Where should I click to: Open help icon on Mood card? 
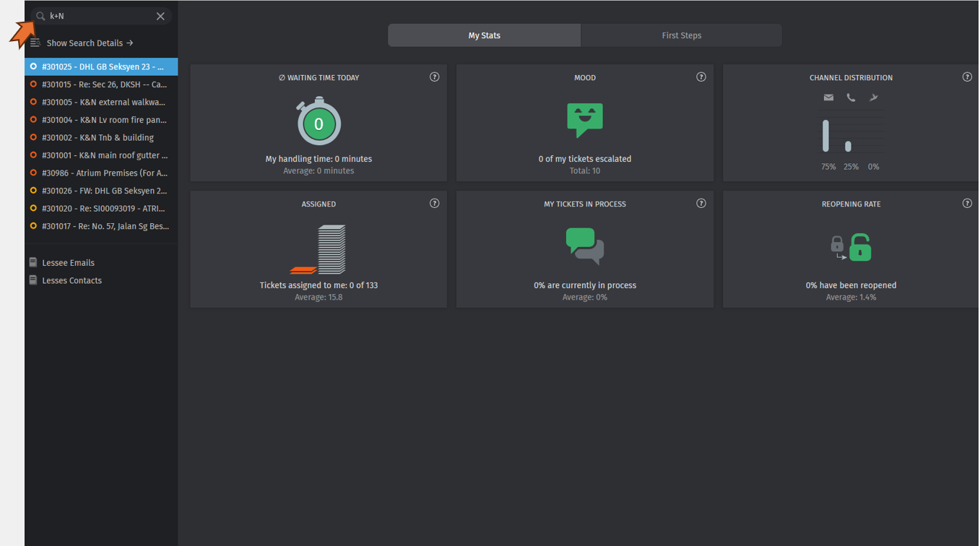click(x=701, y=77)
